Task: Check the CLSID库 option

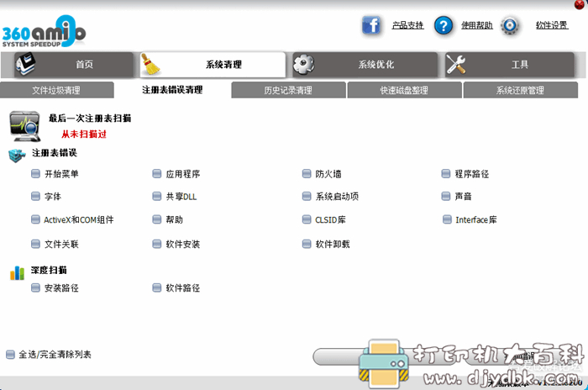Action: [x=307, y=219]
